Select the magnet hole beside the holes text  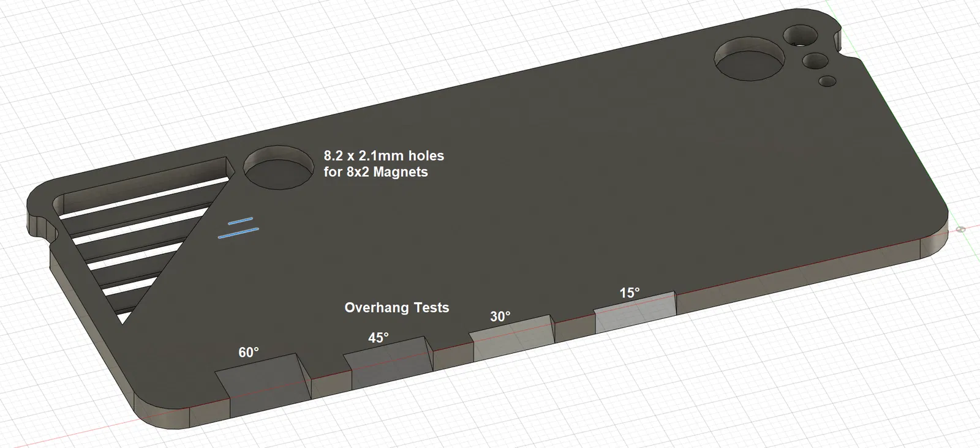coord(278,167)
